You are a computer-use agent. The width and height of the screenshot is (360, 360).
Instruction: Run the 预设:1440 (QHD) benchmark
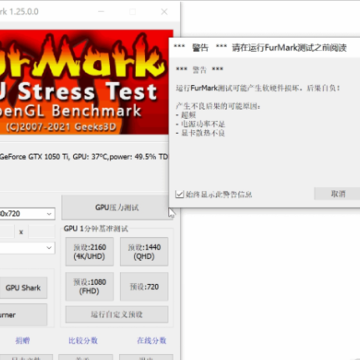point(144,252)
